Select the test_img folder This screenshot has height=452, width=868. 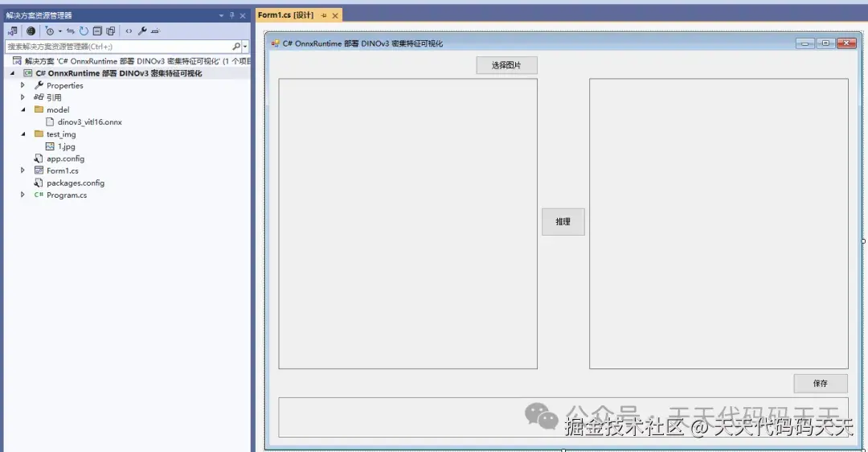coord(61,134)
